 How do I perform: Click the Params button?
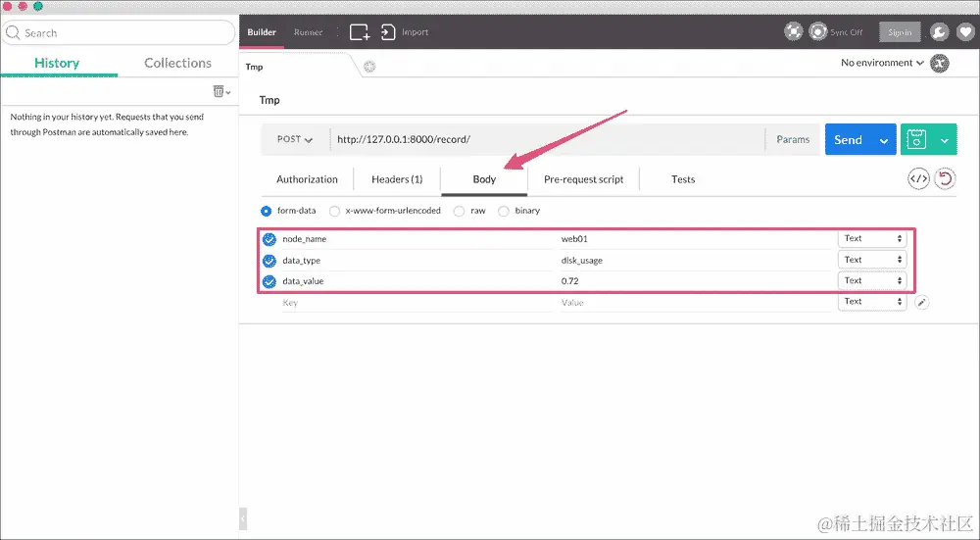click(793, 139)
